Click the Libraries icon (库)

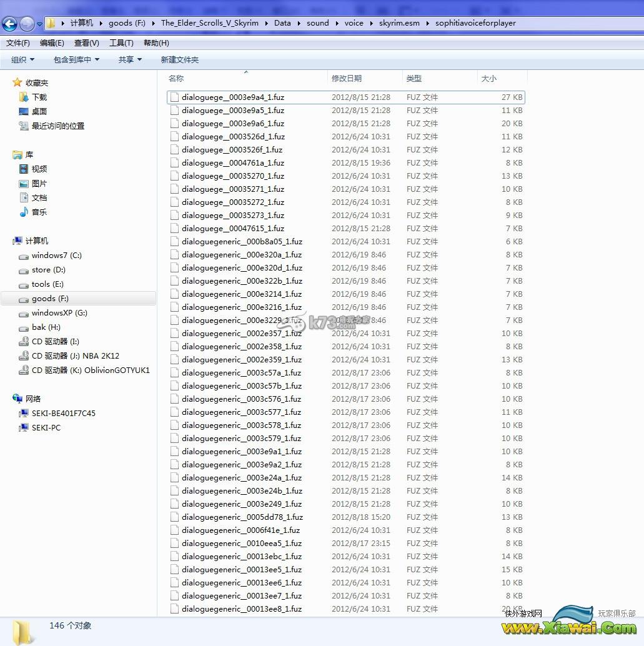point(17,154)
